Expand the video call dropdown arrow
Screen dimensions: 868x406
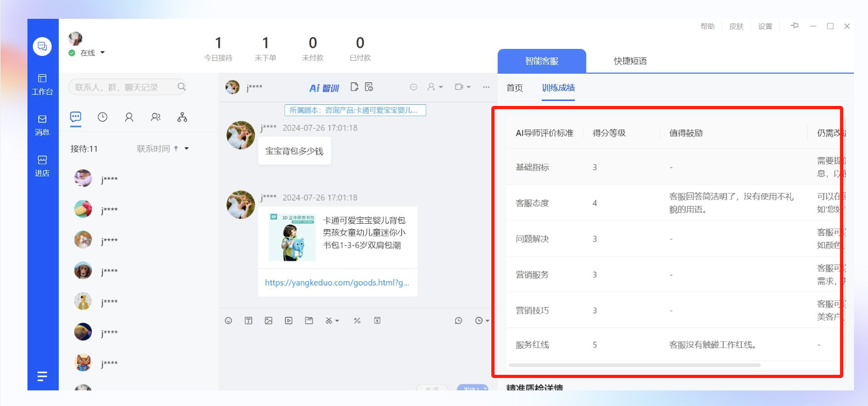coord(468,87)
